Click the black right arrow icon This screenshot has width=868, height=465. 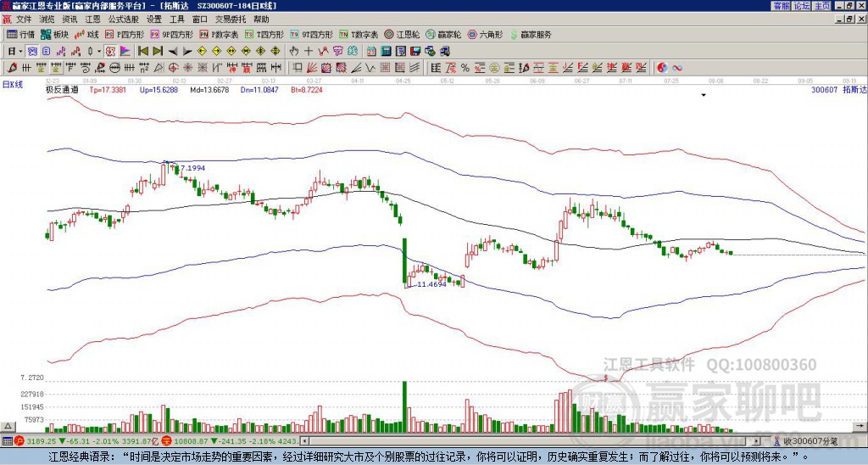point(187,52)
